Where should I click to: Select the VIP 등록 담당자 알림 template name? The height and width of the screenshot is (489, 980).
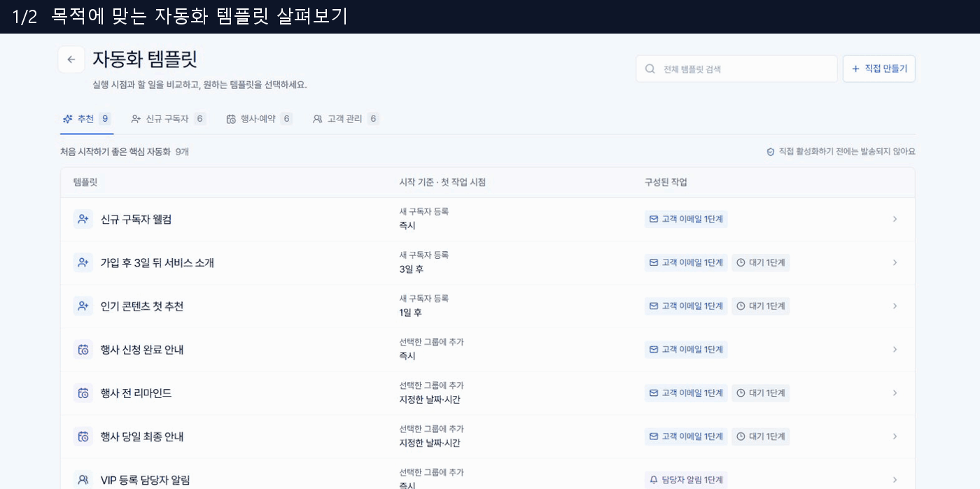[x=145, y=479]
